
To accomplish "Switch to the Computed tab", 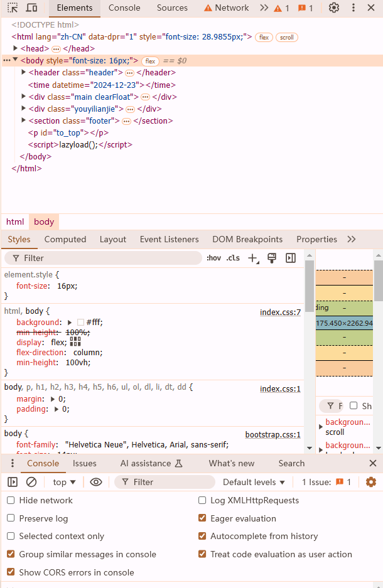I will click(x=65, y=239).
